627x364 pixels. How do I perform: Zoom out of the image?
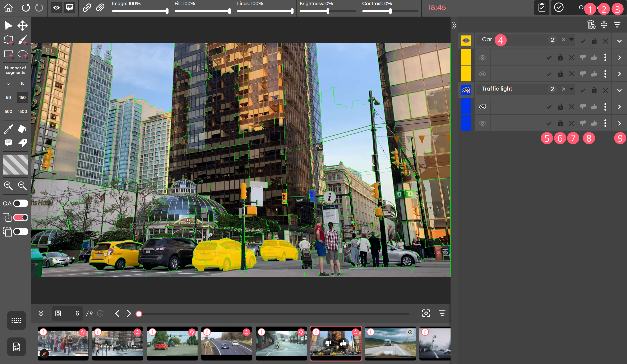click(22, 186)
